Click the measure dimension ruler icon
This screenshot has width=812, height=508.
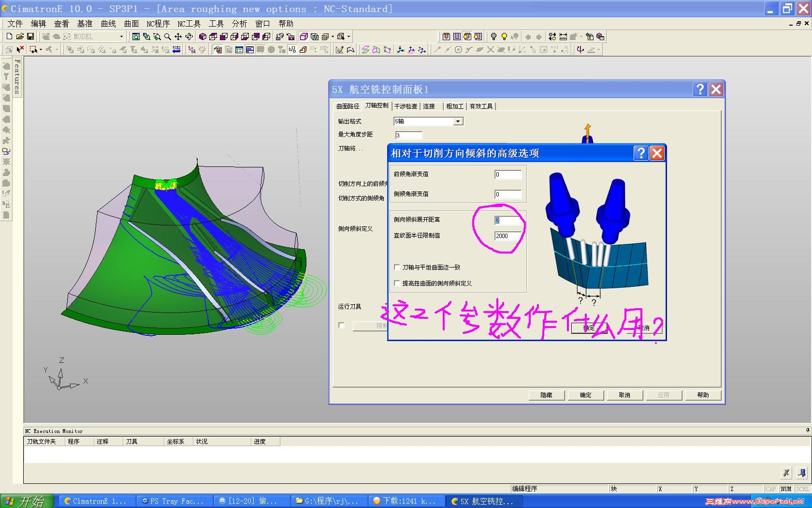[x=563, y=37]
